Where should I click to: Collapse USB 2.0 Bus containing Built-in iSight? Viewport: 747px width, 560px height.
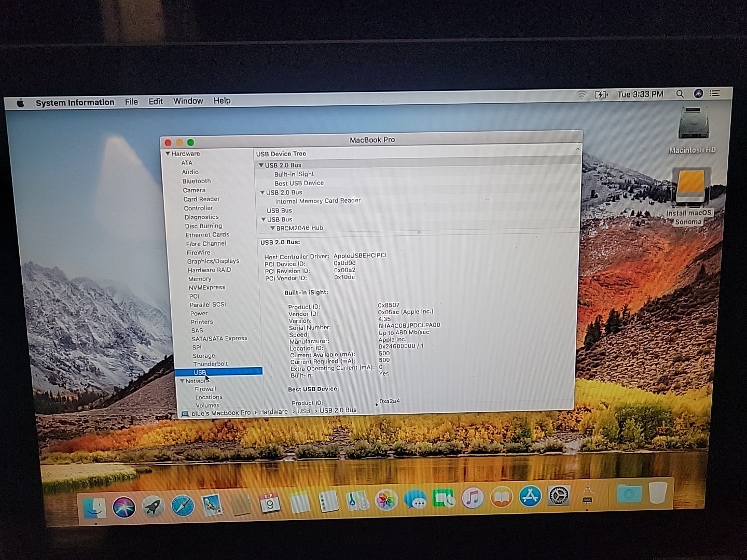[x=261, y=165]
